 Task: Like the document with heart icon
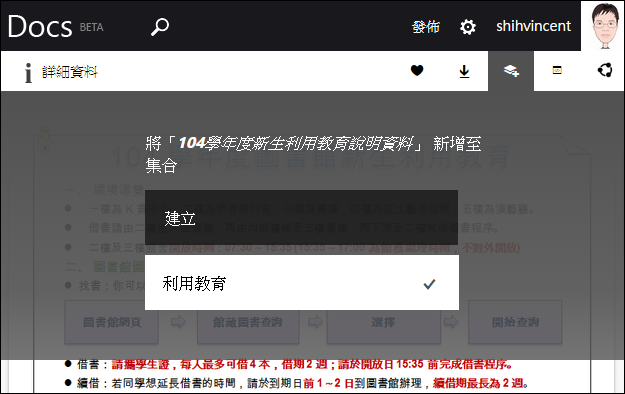pyautogui.click(x=417, y=71)
